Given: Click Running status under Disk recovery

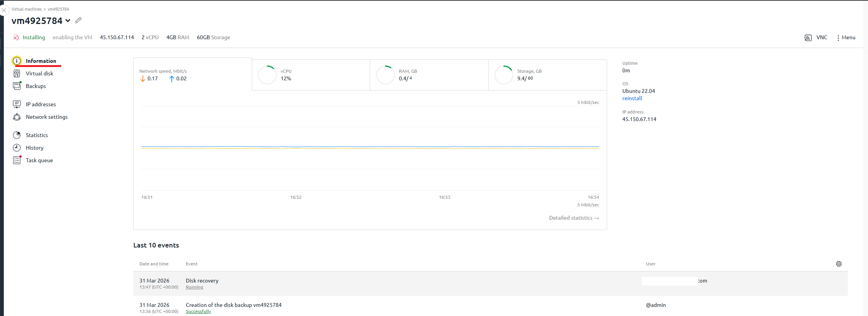Looking at the screenshot, I should click(x=194, y=287).
